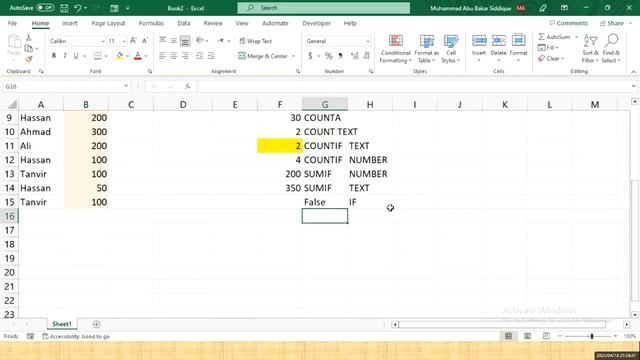Click the Decrease Font Size icon
The image size is (640, 360).
click(x=145, y=41)
